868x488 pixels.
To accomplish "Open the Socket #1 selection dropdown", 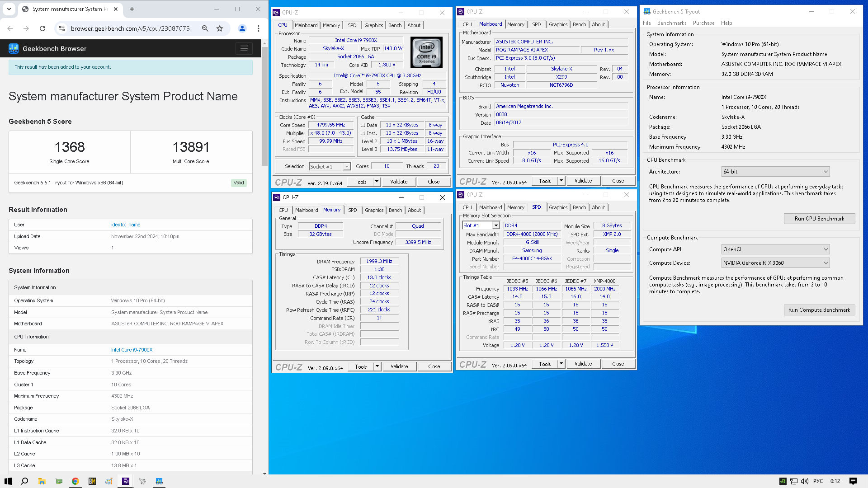I will [330, 167].
